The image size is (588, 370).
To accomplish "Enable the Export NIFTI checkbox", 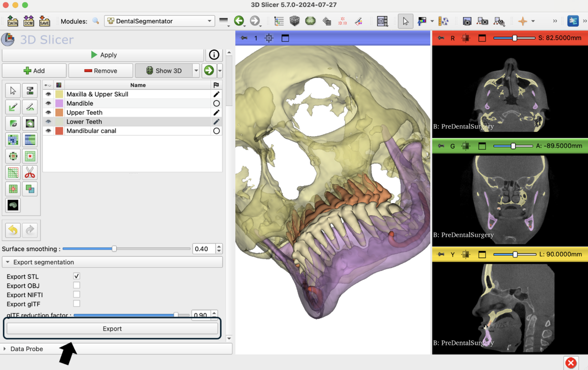I will tap(76, 295).
